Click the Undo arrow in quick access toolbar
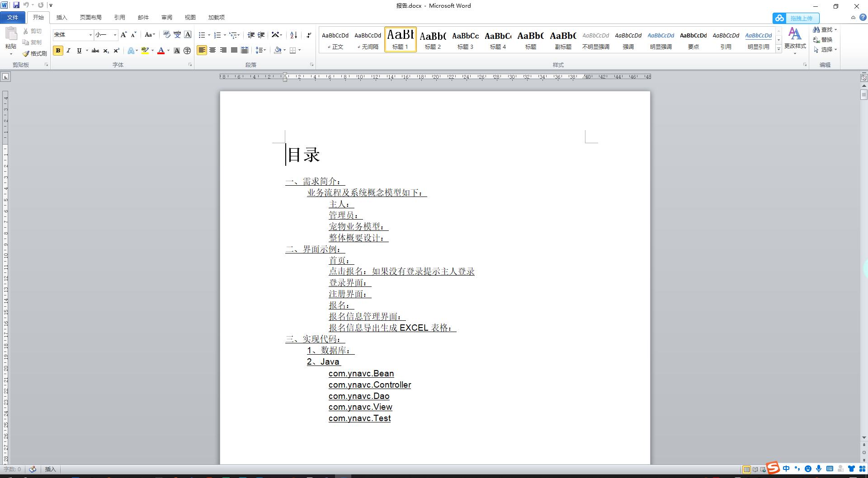The image size is (868, 478). [26, 5]
